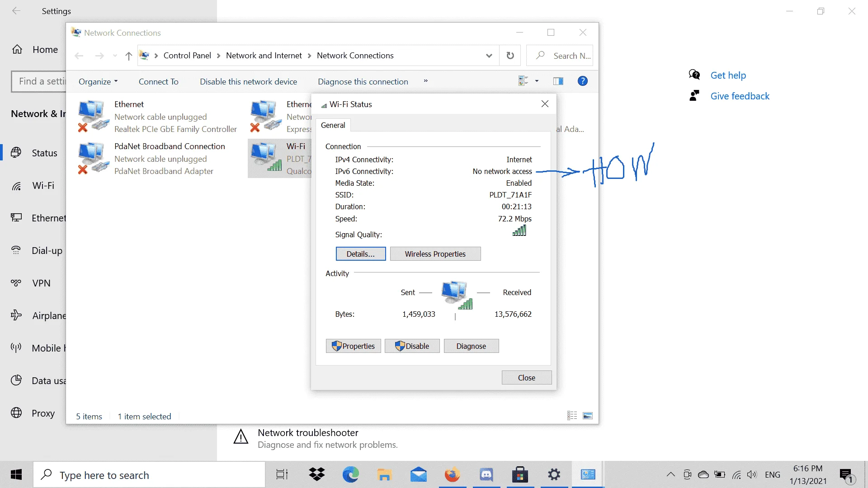Open File Explorer from taskbar
868x488 pixels.
coord(384,474)
